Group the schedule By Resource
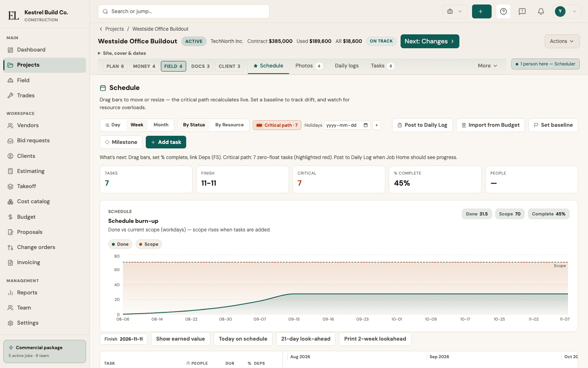The height and width of the screenshot is (368, 588). [x=229, y=125]
